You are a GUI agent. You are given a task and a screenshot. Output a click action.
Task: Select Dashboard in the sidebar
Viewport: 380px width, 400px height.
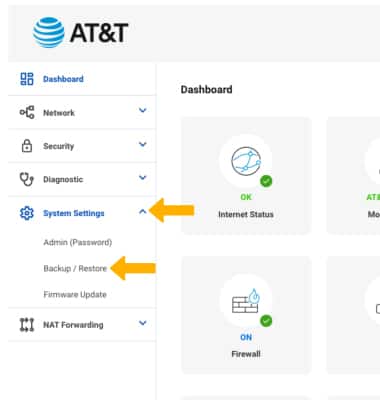pyautogui.click(x=63, y=79)
